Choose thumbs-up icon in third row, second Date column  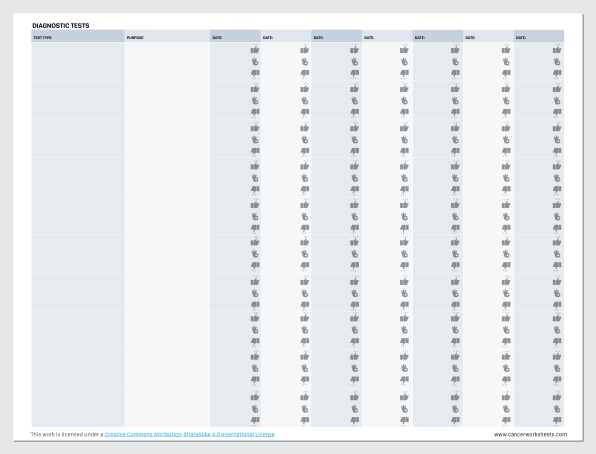[x=304, y=128]
